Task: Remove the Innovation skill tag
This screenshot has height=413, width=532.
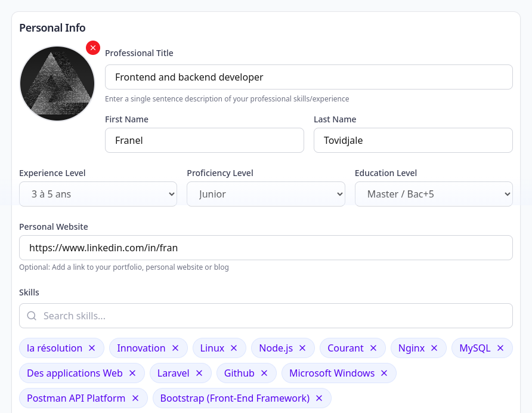Action: (x=175, y=348)
